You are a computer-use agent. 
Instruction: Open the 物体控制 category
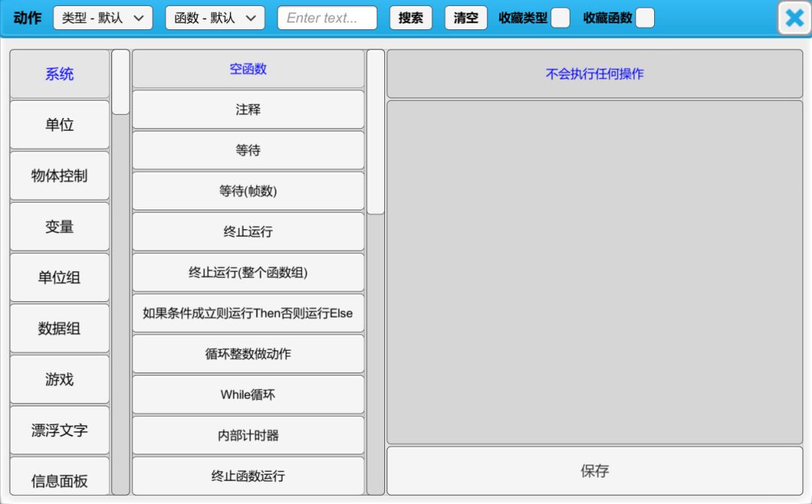point(59,176)
